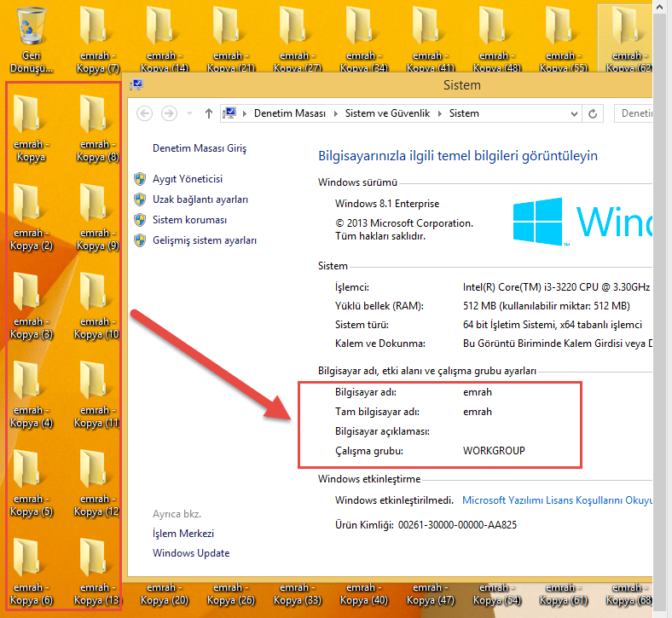Select the emrah - Kopya (14) folder

pos(164,39)
